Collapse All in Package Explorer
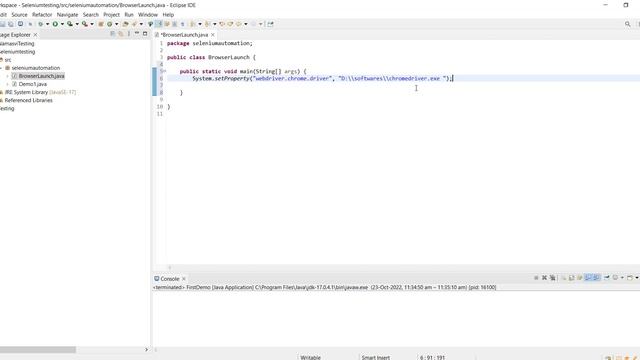The image size is (640, 360). (x=113, y=34)
